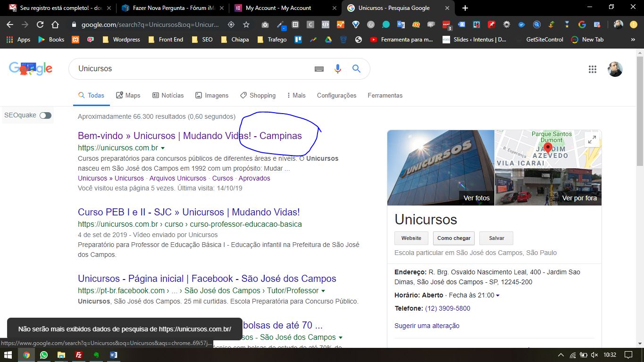This screenshot has height=362, width=644.
Task: Select the Maps search tab
Action: pos(128,95)
